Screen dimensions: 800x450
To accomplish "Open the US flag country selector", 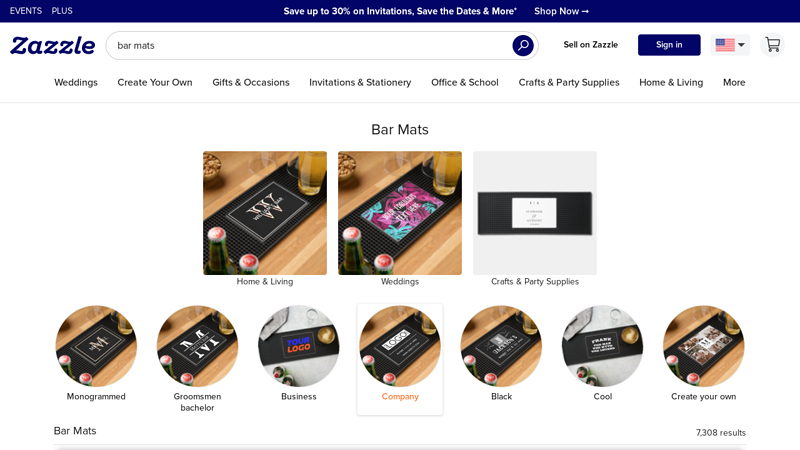I will 730,45.
